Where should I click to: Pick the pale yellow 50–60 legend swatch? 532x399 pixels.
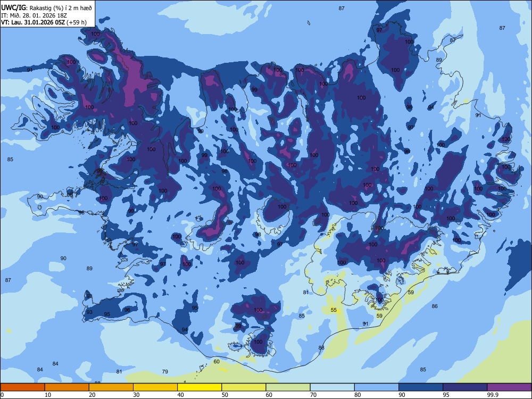click(x=244, y=387)
